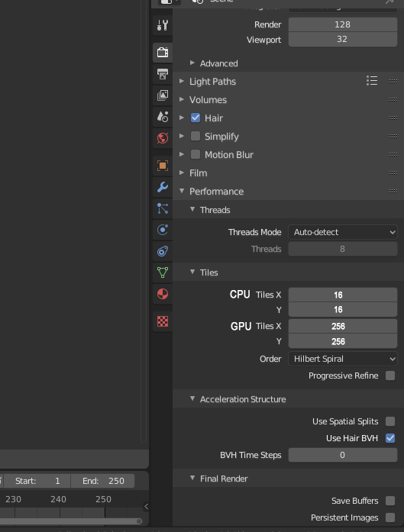
Task: Open the Output properties tab
Action: [x=163, y=74]
